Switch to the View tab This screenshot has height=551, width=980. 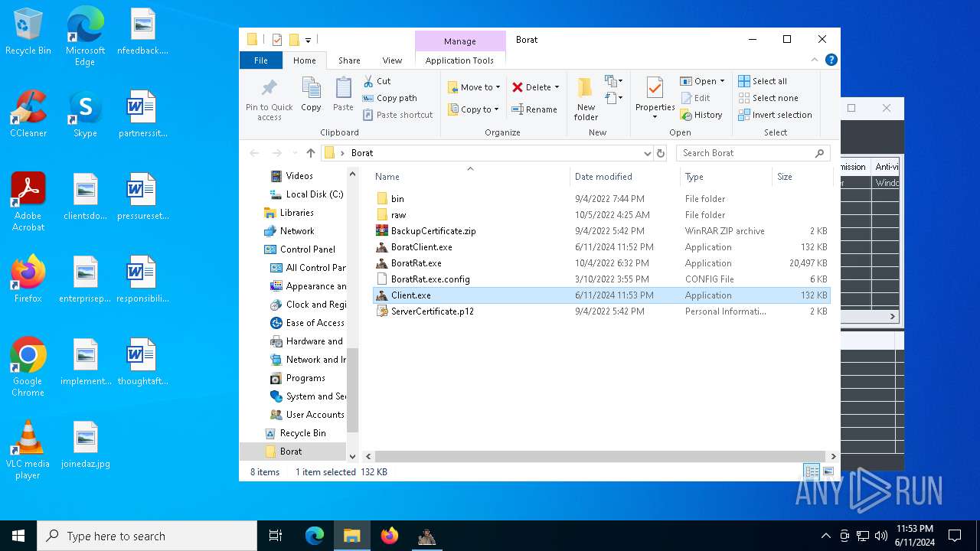click(392, 60)
